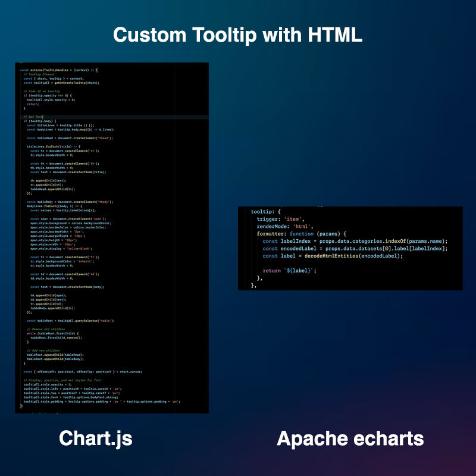
Task: Click the "trigger: 'item'," line
Action: [280, 219]
